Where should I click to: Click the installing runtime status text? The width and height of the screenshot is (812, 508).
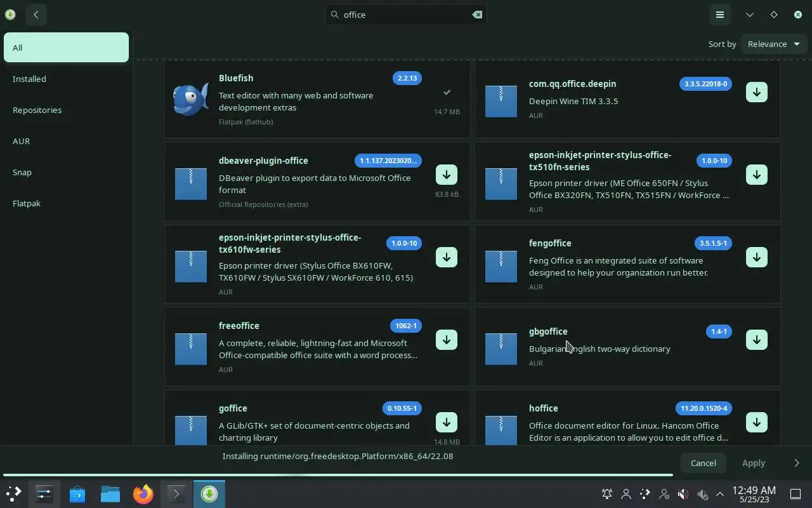click(x=337, y=456)
